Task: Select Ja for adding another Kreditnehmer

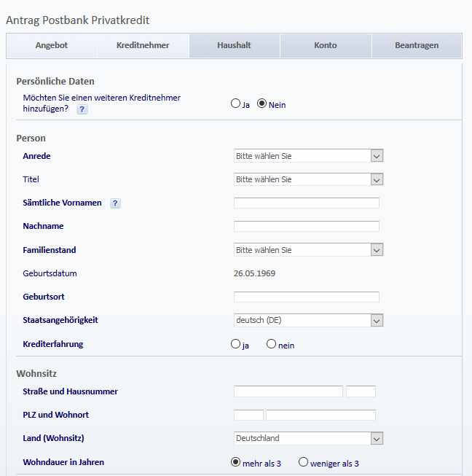Action: pos(235,104)
